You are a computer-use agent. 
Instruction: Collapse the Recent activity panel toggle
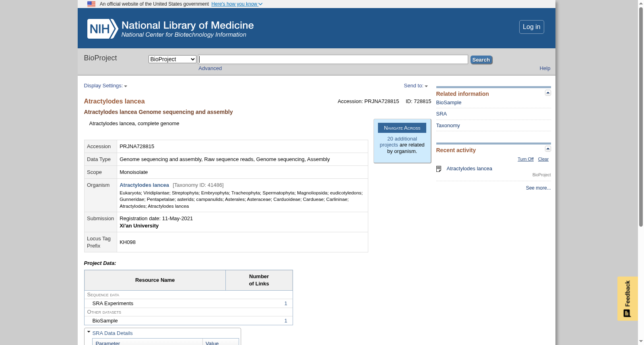point(548,149)
